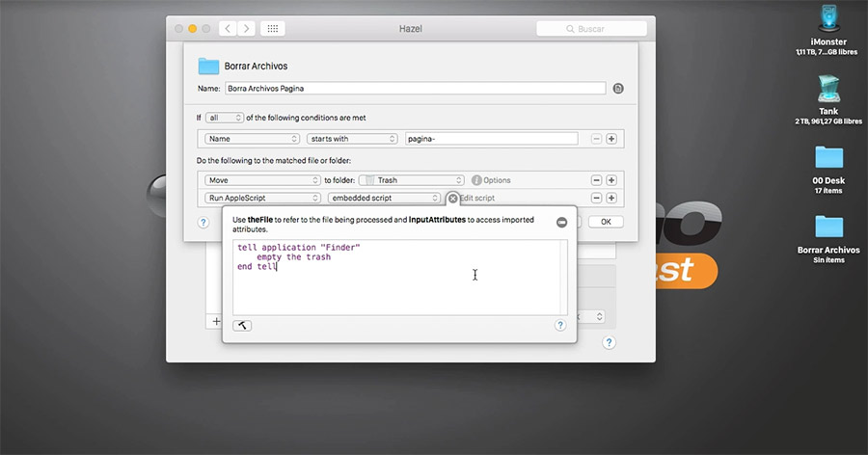The image size is (868, 455).
Task: Click the Edit script button
Action: click(477, 199)
